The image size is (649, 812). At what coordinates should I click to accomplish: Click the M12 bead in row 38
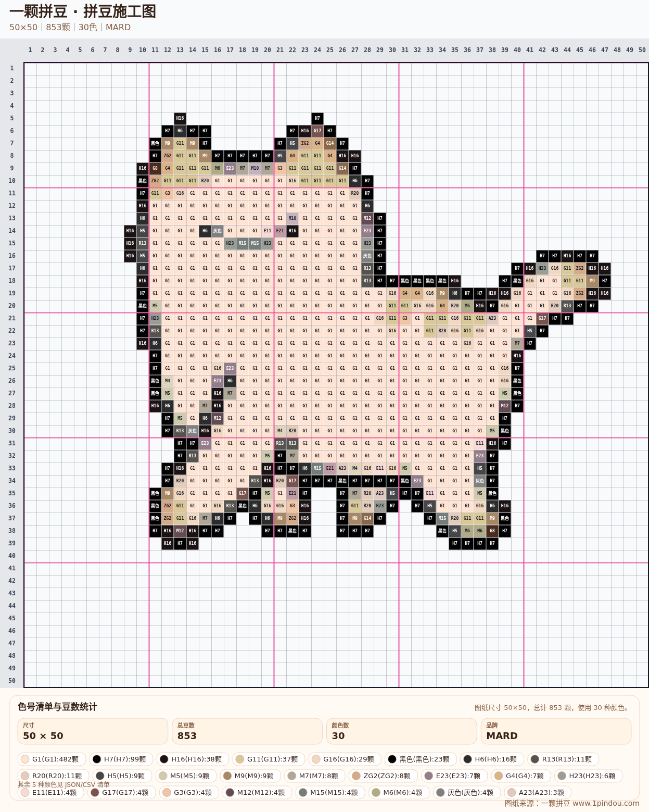pyautogui.click(x=180, y=531)
